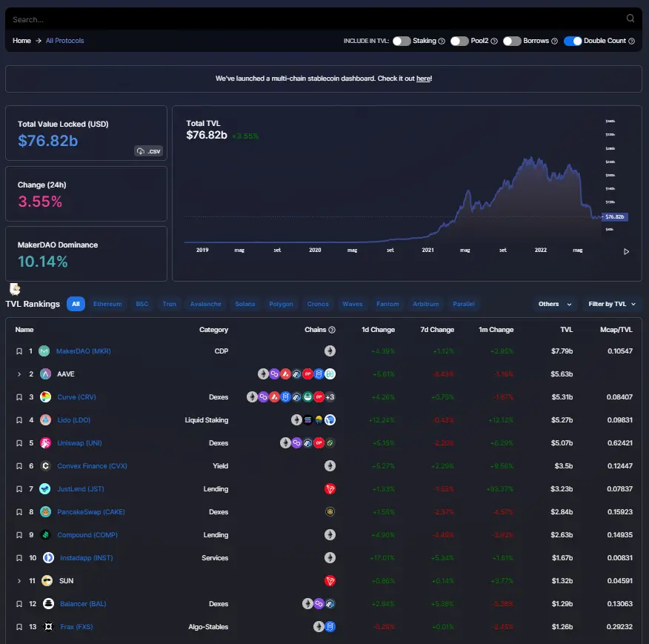The height and width of the screenshot is (644, 649).
Task: Bookmark the Uniswap (UNI) row
Action: point(19,443)
